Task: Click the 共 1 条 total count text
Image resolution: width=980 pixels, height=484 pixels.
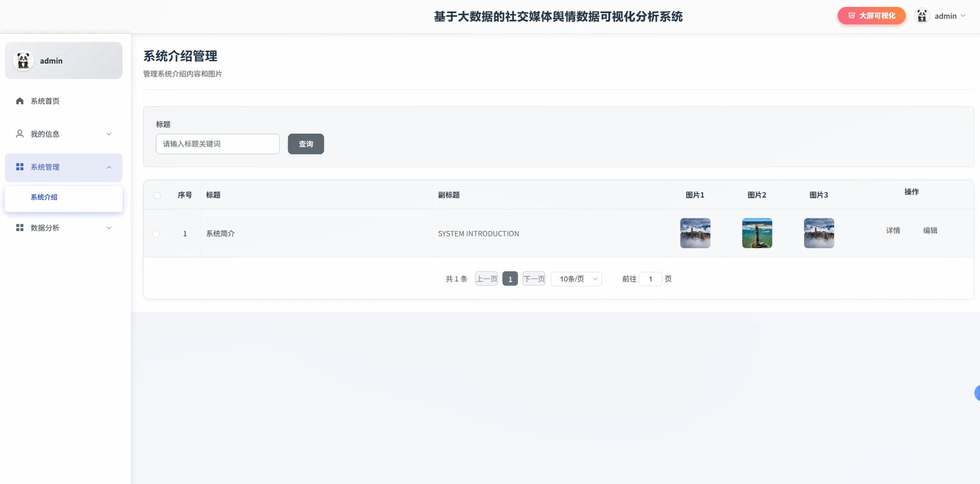Action: pos(457,279)
